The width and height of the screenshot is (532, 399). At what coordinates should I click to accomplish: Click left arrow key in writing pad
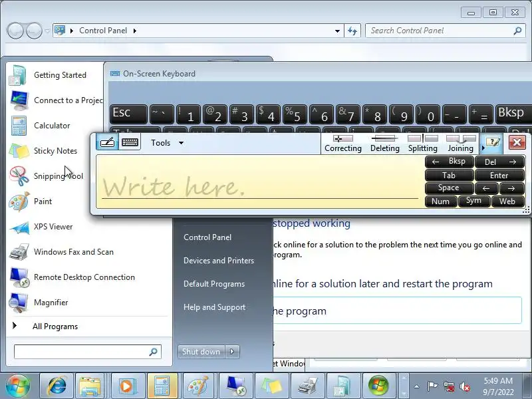[x=487, y=188]
